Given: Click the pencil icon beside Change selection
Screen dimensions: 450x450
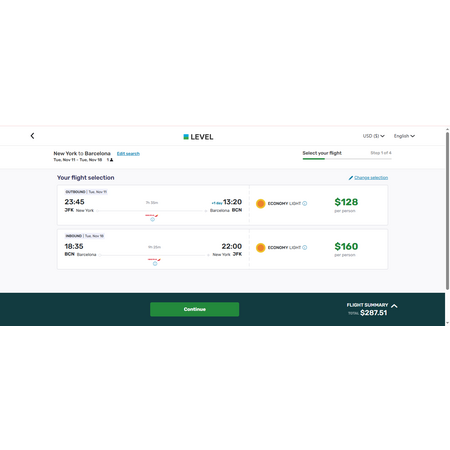Looking at the screenshot, I should click(351, 178).
